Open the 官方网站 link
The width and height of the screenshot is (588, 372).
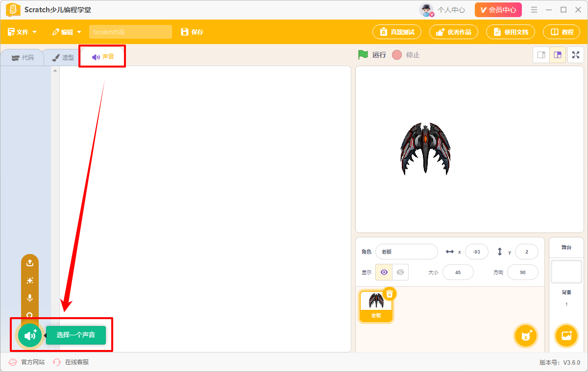pyautogui.click(x=33, y=362)
